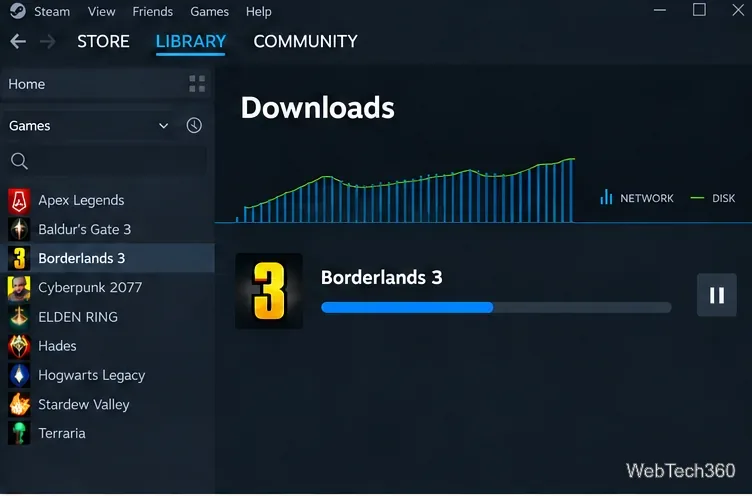Switch to the STORE tab
752x496 pixels.
(103, 42)
